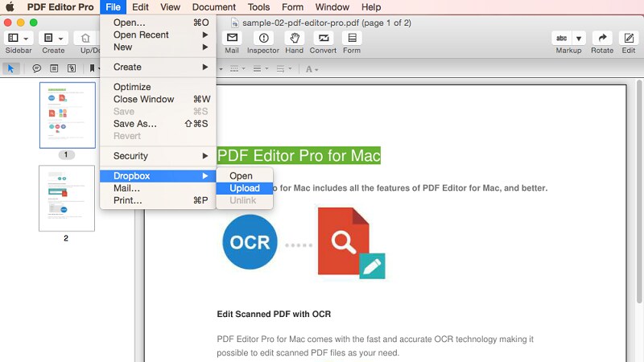Open the Sidebar dropdown arrow
The width and height of the screenshot is (644, 362).
click(27, 39)
